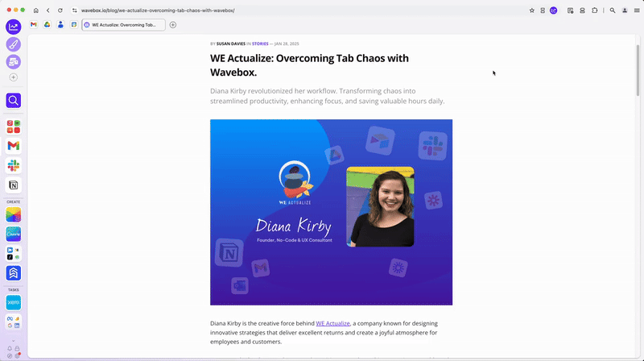
Task: Click the article subtitle paragraph
Action: tap(328, 96)
